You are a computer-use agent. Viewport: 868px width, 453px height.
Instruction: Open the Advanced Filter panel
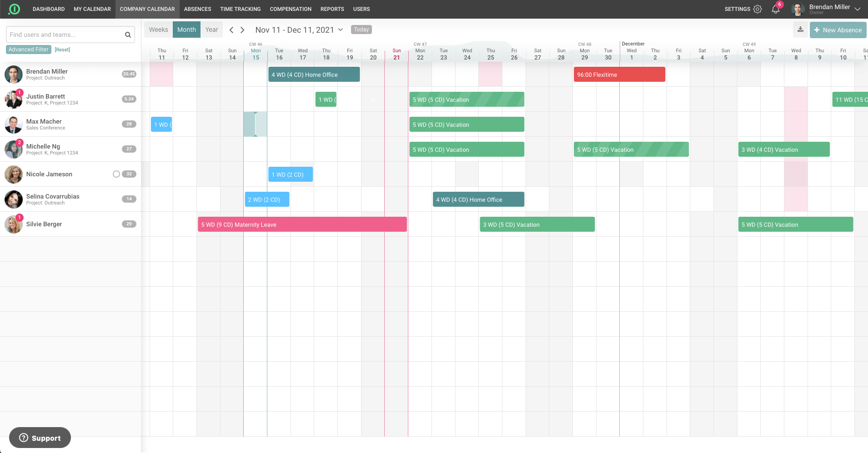click(28, 50)
